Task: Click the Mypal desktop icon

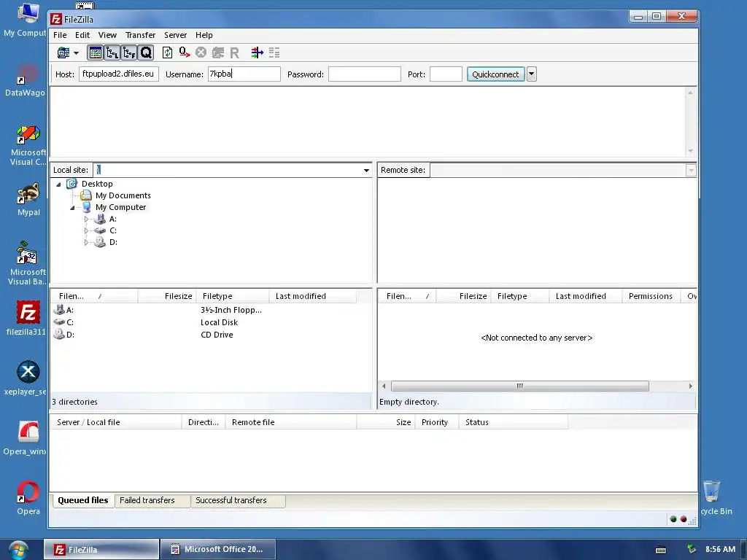Action: [28, 199]
